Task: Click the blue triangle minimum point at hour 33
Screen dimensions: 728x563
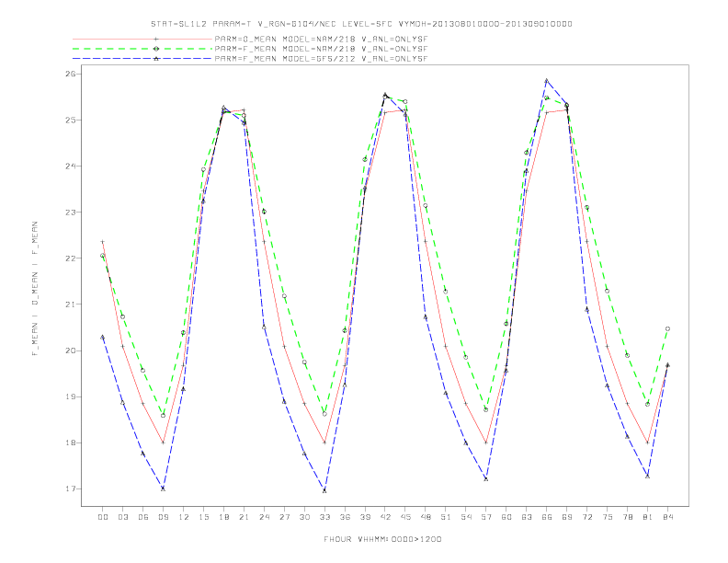Action: (324, 490)
